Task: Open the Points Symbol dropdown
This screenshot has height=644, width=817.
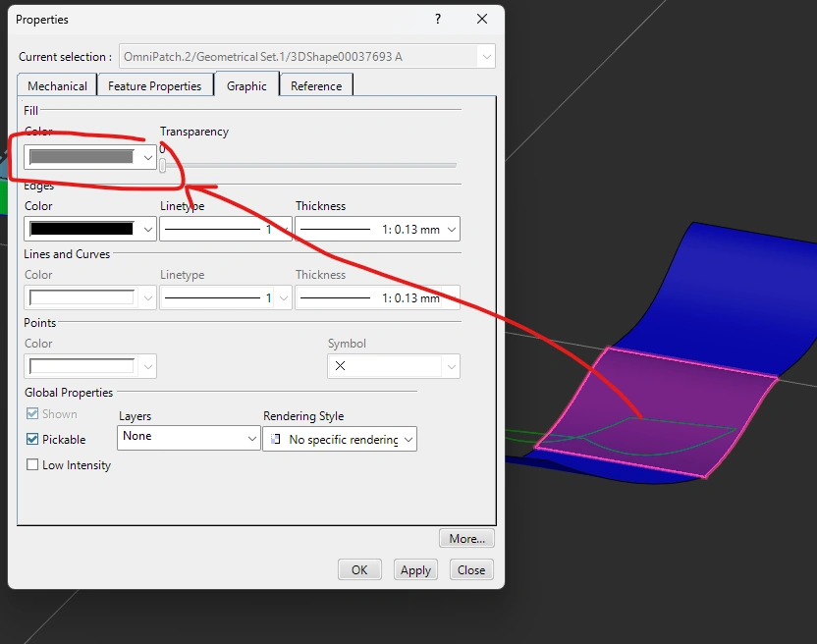Action: point(394,366)
